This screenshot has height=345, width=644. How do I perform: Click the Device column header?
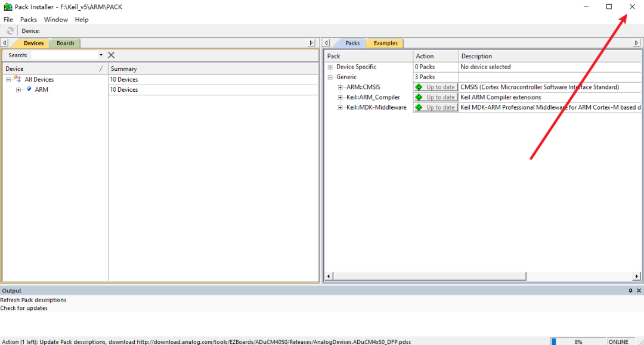tap(55, 69)
